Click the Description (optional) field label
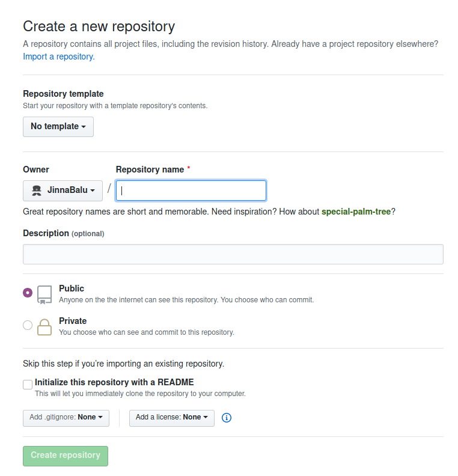 (x=64, y=233)
